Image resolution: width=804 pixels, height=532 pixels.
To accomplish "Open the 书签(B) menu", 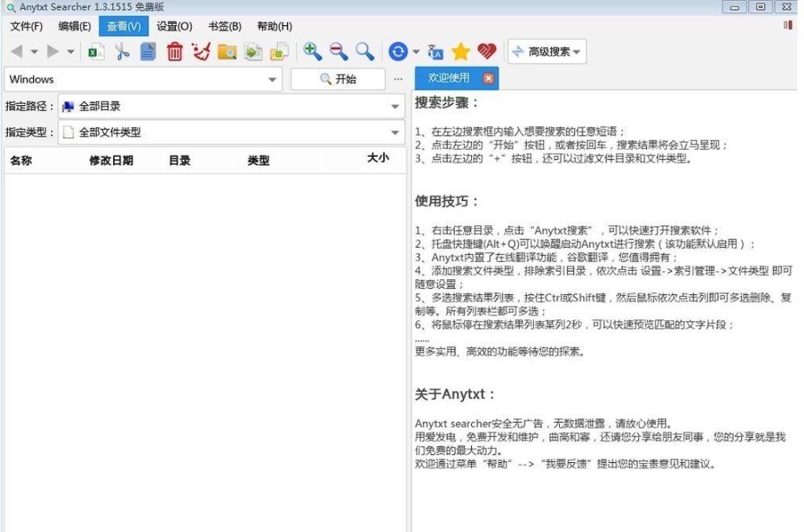I will [x=225, y=26].
